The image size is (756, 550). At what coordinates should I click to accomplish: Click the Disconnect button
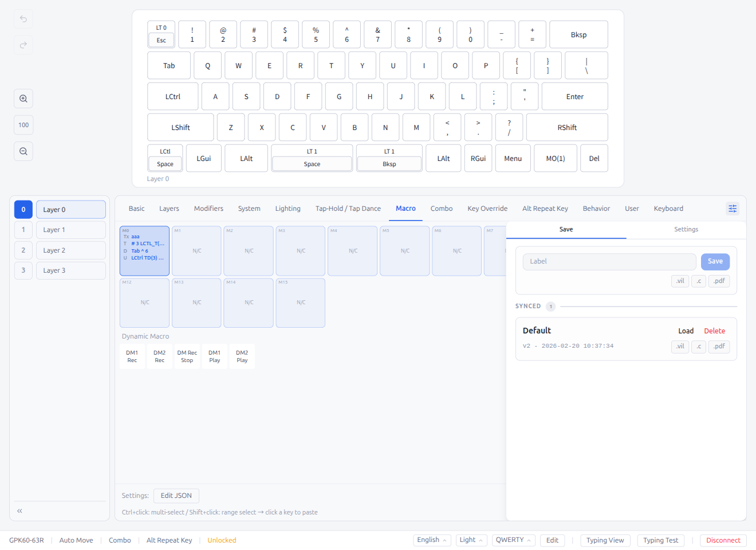click(723, 540)
